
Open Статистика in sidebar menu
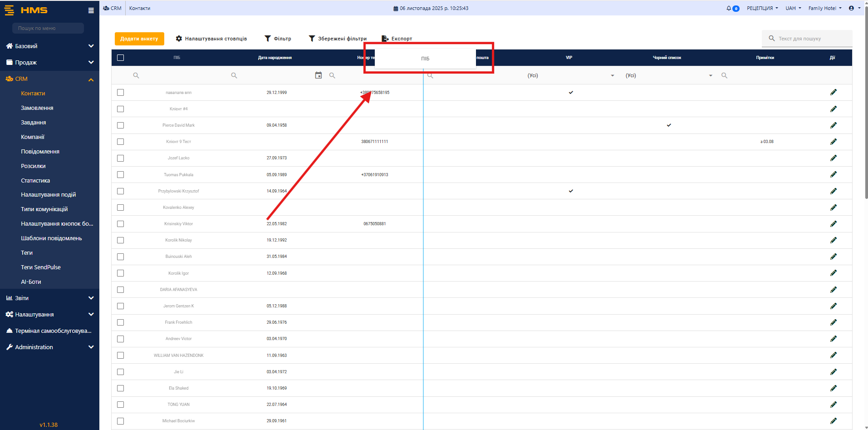[35, 181]
